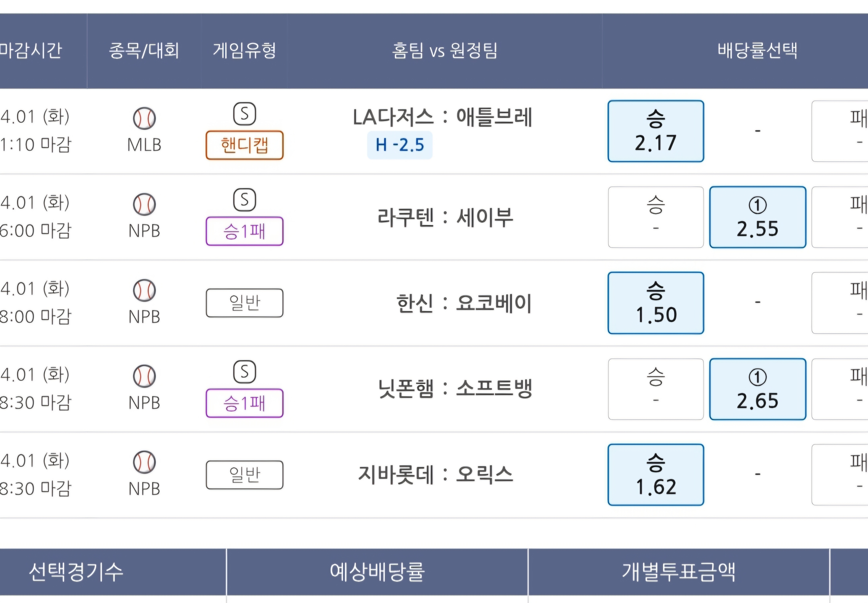Click the baseball icon in 지바롯데 vs 오릭스 row
Viewport: 868px width, 603px height.
click(x=144, y=462)
